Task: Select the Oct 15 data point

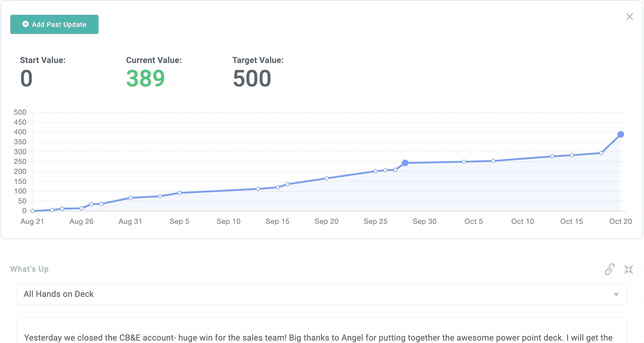Action: pos(572,155)
